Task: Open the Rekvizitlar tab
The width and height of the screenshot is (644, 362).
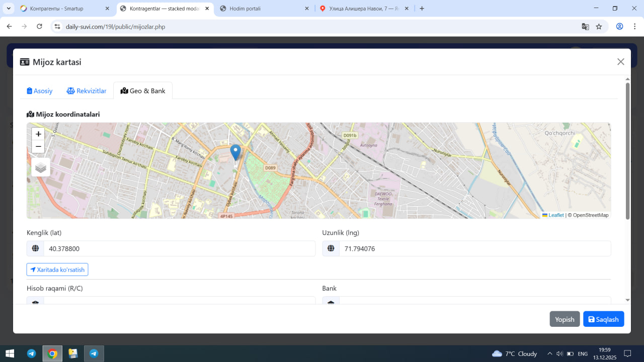Action: pos(87,91)
